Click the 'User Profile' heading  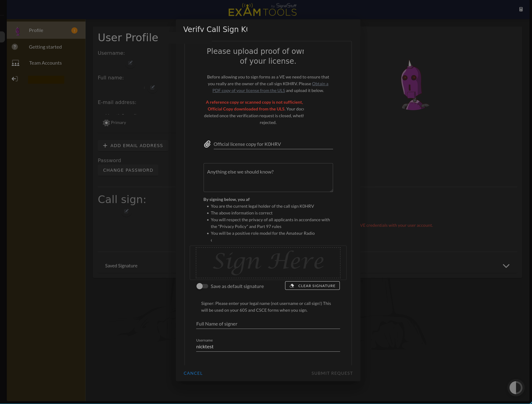point(128,37)
